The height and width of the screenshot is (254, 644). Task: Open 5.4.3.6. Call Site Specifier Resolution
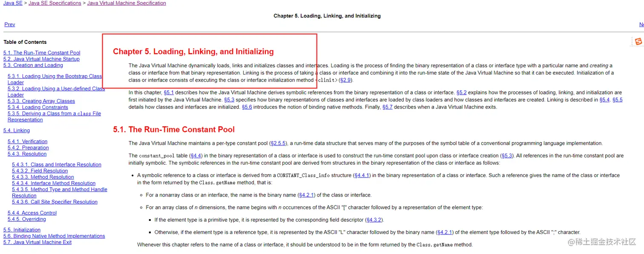55,202
